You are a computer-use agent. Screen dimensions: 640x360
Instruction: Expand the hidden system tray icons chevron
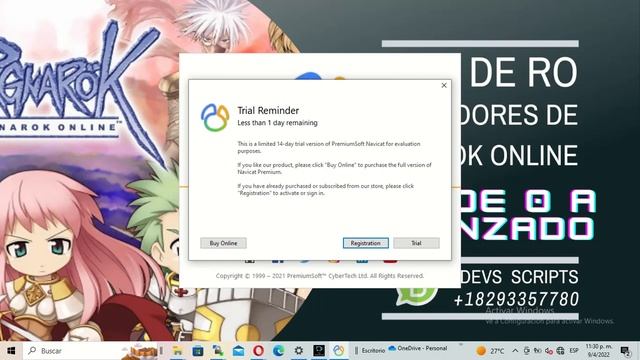(x=515, y=351)
